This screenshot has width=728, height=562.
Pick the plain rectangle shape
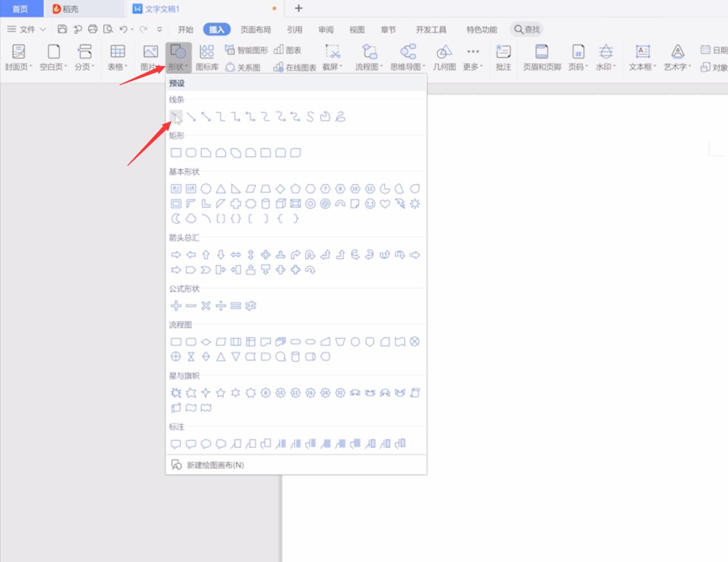click(176, 153)
